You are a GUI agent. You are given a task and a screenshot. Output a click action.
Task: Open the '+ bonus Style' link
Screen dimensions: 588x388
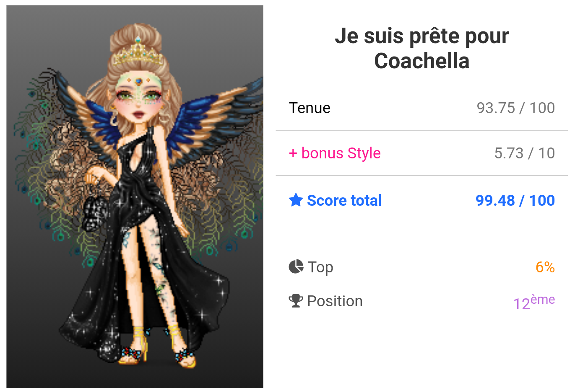pyautogui.click(x=335, y=153)
